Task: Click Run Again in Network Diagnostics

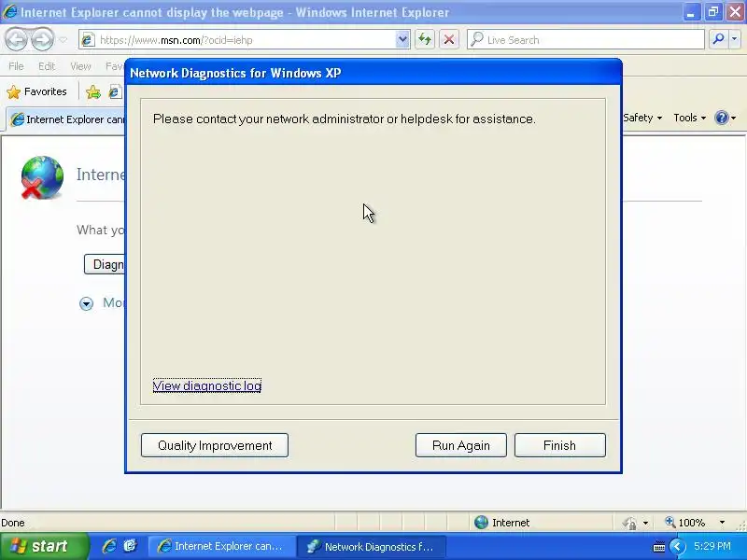Action: pos(460,445)
